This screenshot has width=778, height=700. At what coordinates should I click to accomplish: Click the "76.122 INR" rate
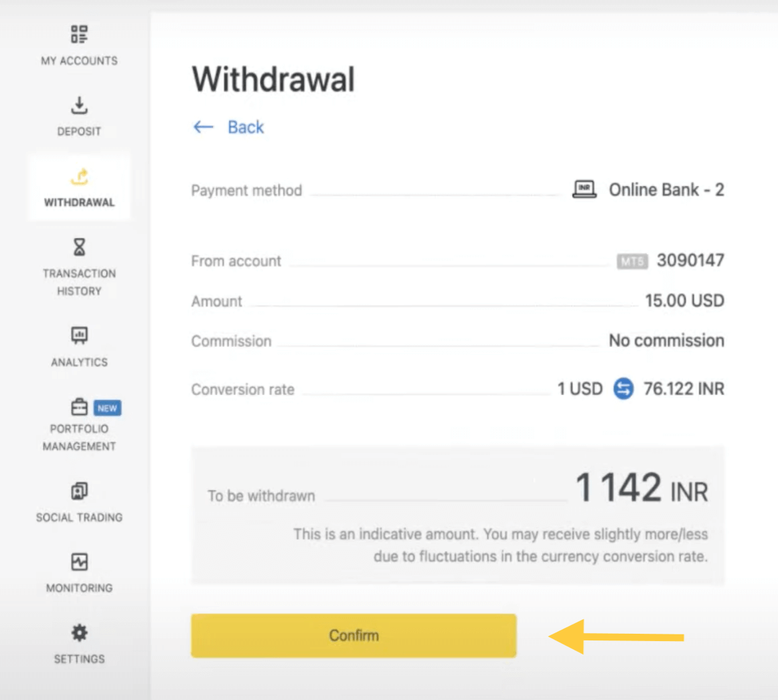[684, 388]
